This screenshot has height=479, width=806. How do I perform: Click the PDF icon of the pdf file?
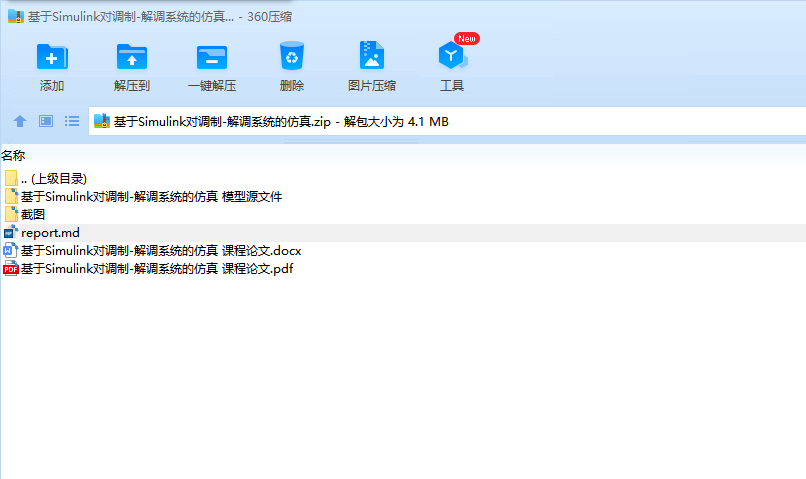11,268
